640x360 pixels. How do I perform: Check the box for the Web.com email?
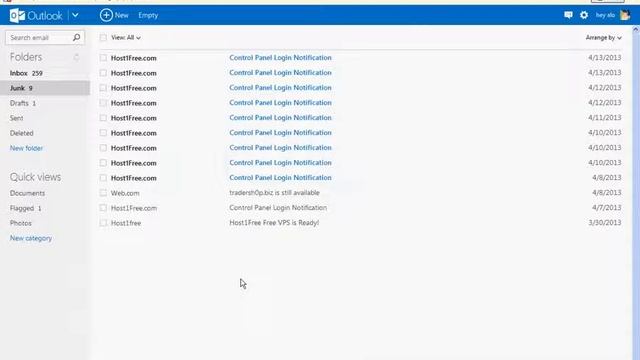point(103,193)
